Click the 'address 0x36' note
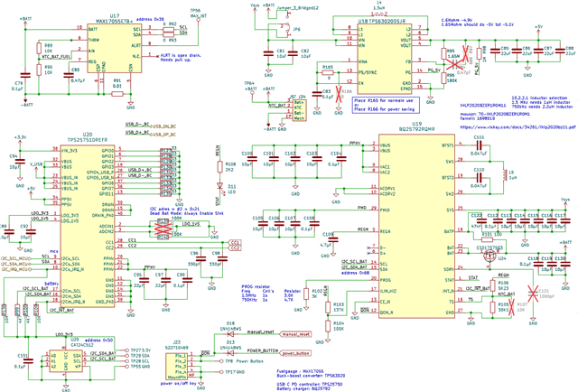 tap(151, 19)
